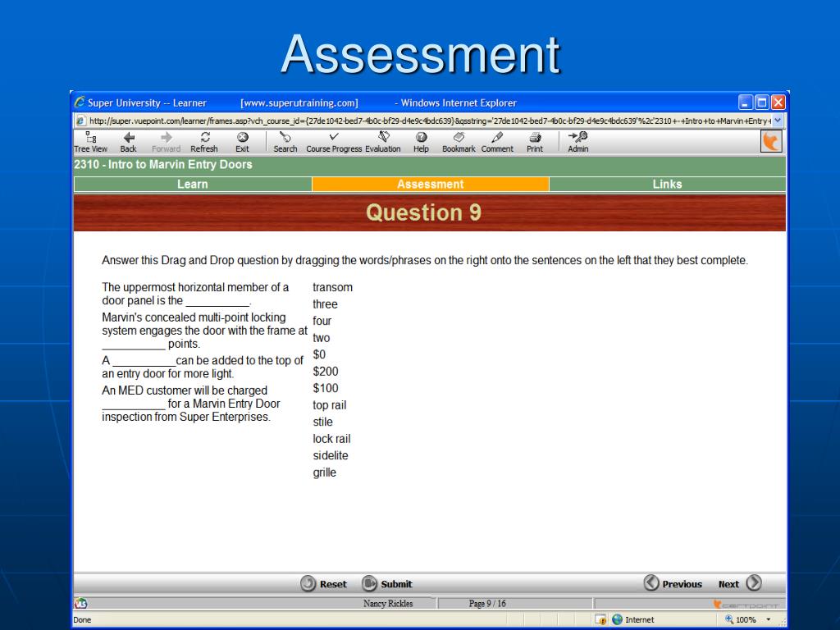
Task: Open the Tree View toolbar icon
Action: tap(90, 143)
